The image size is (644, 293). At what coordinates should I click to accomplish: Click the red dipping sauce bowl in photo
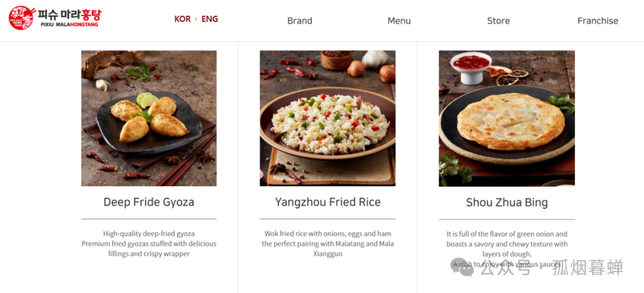pyautogui.click(x=470, y=67)
